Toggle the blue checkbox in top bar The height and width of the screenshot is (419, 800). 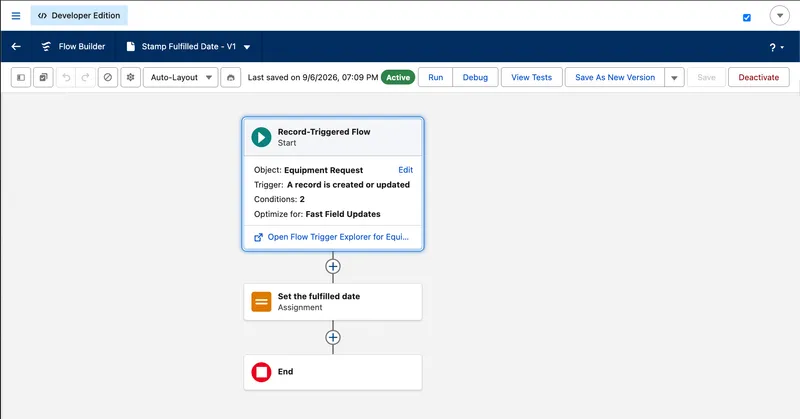(746, 17)
